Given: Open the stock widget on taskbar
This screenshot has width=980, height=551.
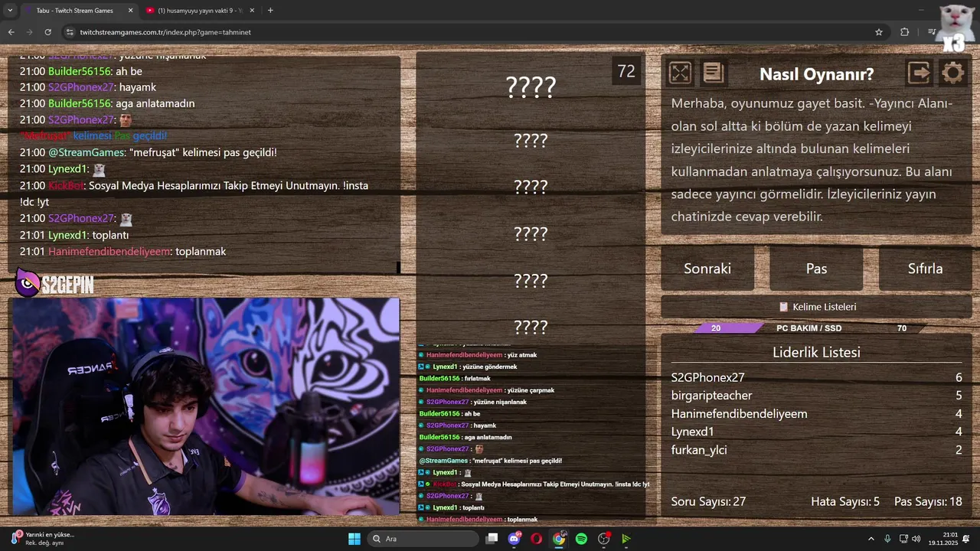Looking at the screenshot, I should [x=43, y=539].
